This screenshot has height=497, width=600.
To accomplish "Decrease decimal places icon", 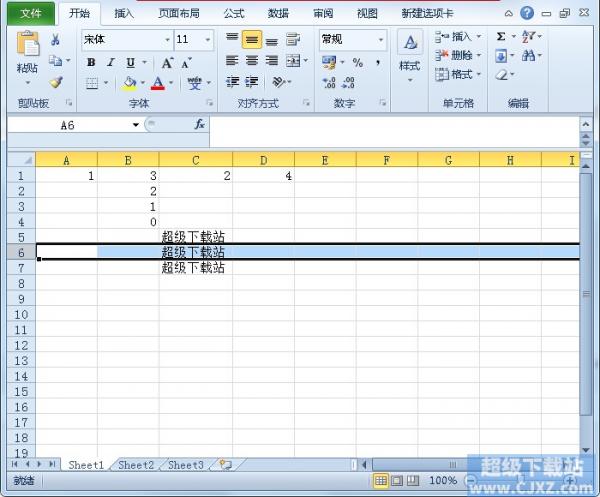I will point(348,83).
